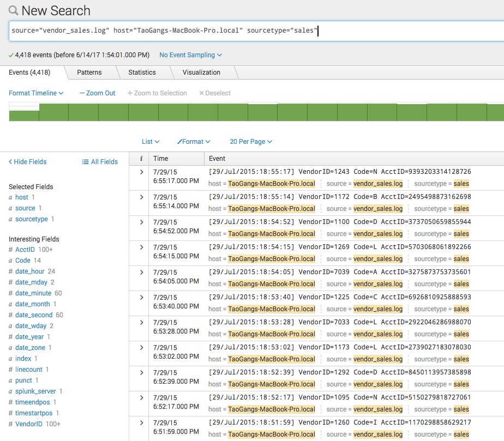
Task: Click the Zoom Out minus icon
Action: pyautogui.click(x=82, y=93)
